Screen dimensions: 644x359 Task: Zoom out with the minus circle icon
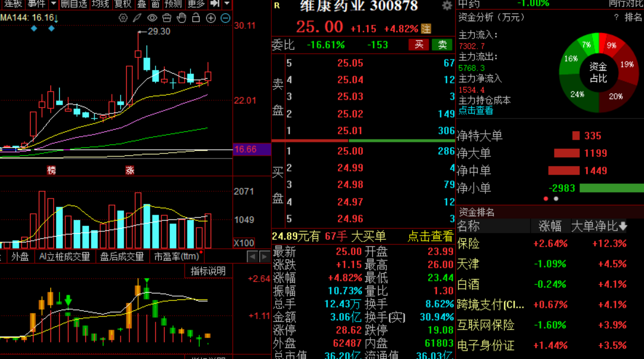(225, 18)
